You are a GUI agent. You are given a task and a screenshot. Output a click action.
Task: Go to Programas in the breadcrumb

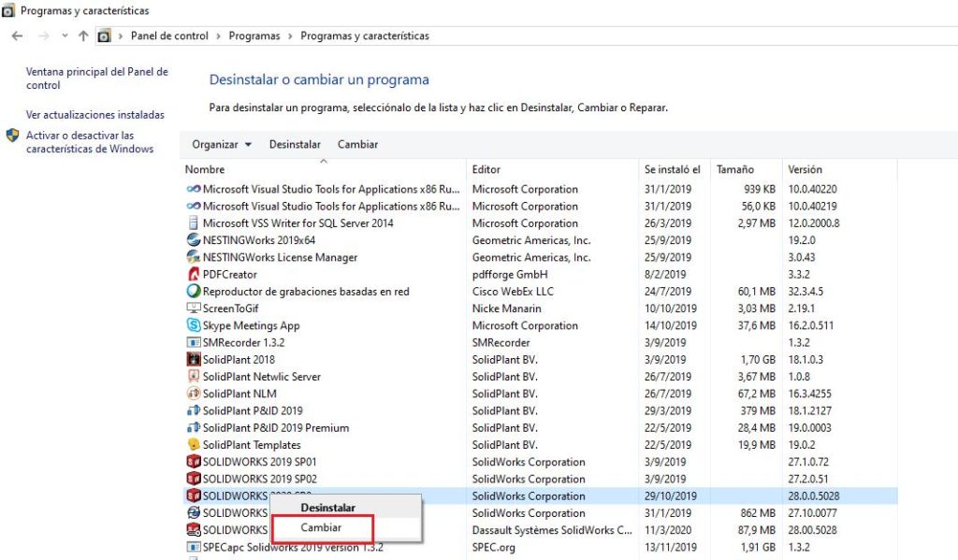[x=254, y=36]
